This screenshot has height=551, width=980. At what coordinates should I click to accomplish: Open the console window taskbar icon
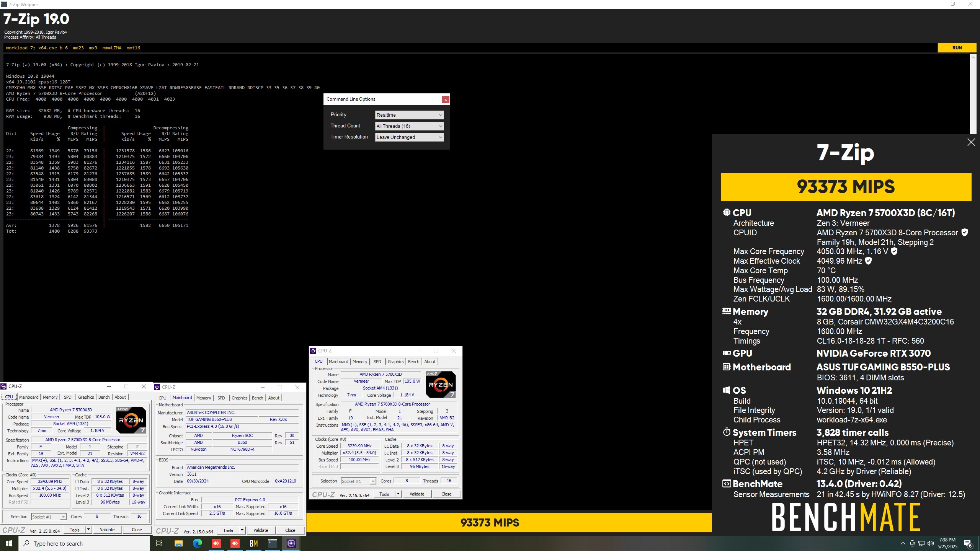coord(272,543)
